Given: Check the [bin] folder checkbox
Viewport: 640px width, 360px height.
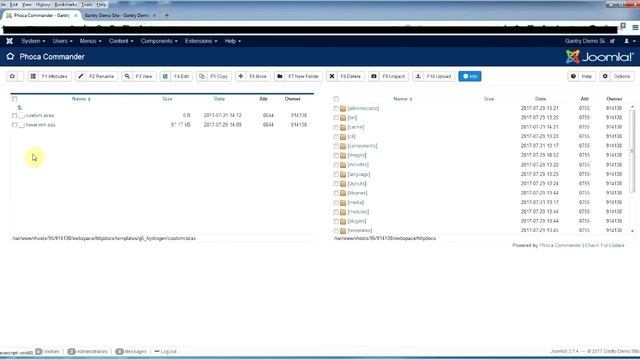Looking at the screenshot, I should pos(336,118).
